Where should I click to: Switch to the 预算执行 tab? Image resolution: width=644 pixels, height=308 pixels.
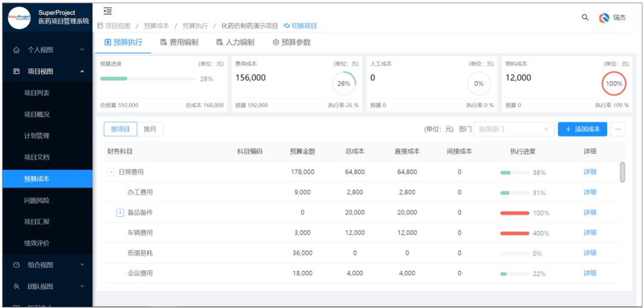tap(123, 42)
